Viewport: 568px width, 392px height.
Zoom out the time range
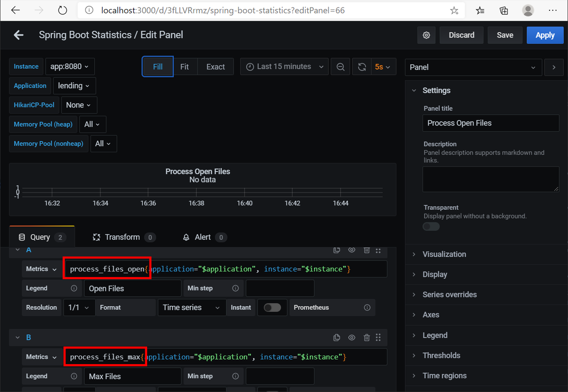pyautogui.click(x=340, y=67)
